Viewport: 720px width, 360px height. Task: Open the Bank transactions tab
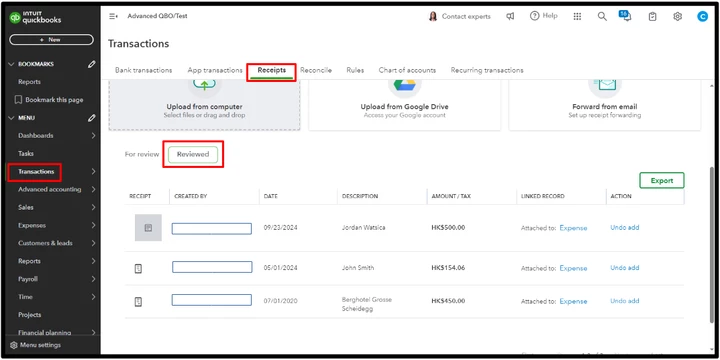click(143, 70)
